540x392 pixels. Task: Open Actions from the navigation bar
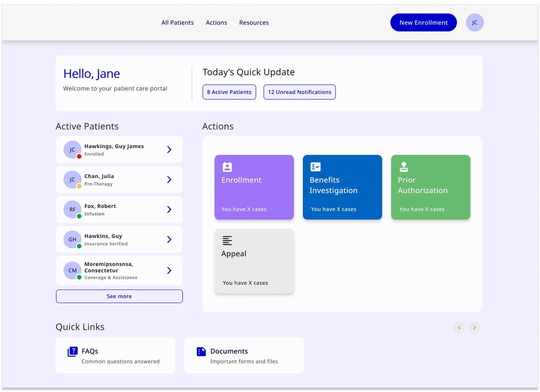[x=216, y=22]
